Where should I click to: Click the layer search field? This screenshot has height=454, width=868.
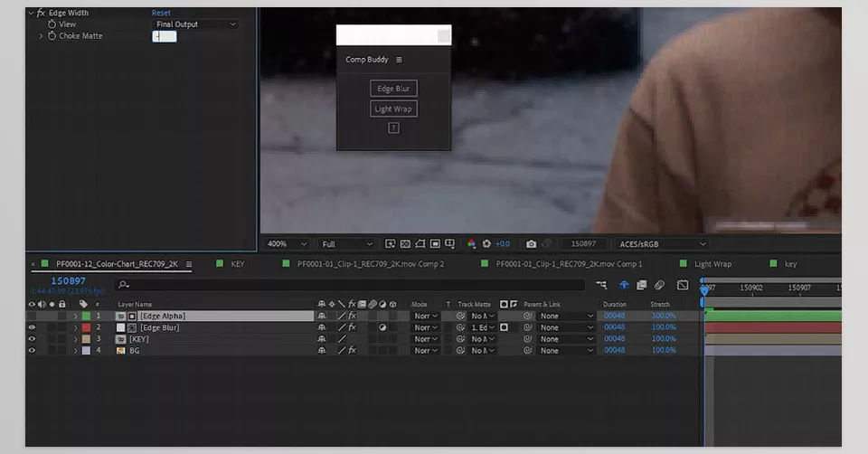(x=350, y=285)
